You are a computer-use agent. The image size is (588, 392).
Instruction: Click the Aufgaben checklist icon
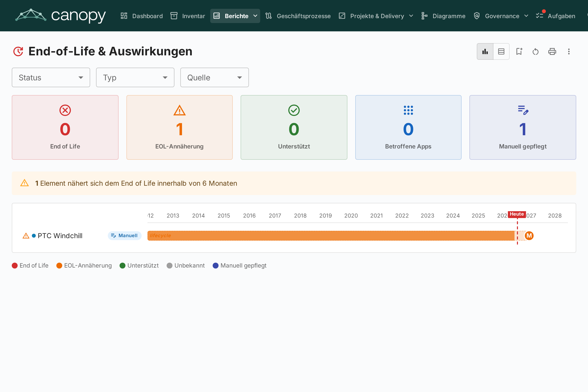tap(539, 16)
